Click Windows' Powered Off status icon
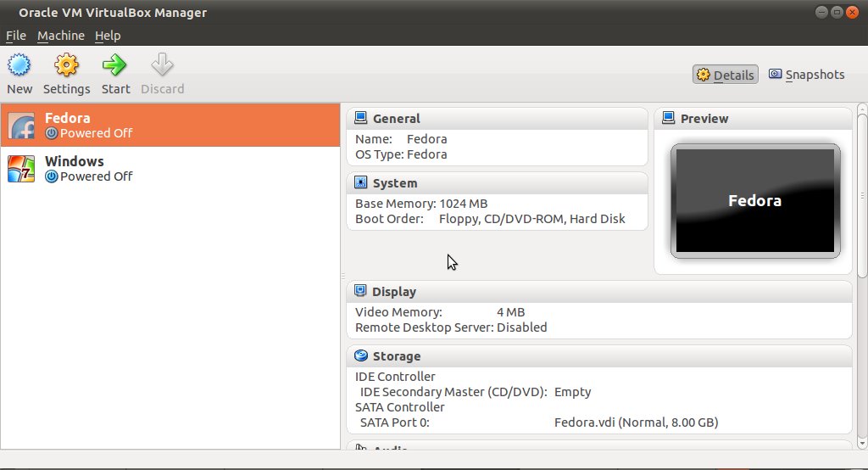868x470 pixels. click(52, 176)
